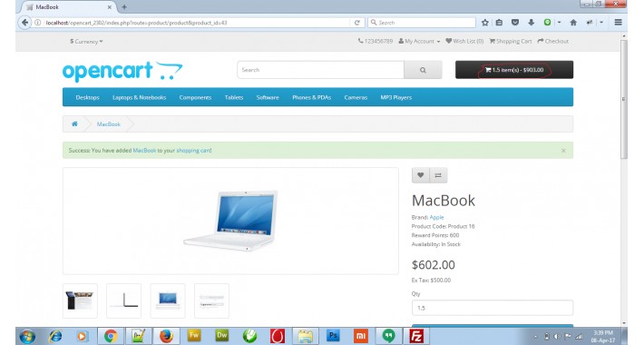
Task: Select the third product thumbnail
Action: (x=168, y=301)
